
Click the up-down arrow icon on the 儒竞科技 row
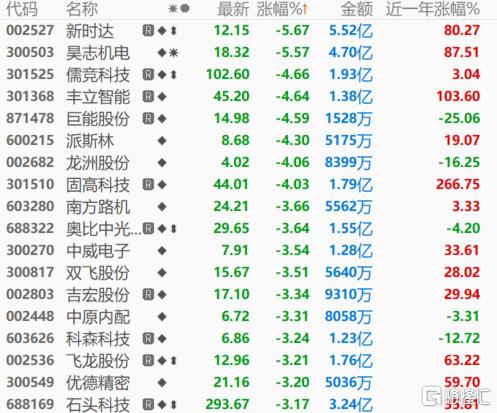click(173, 75)
